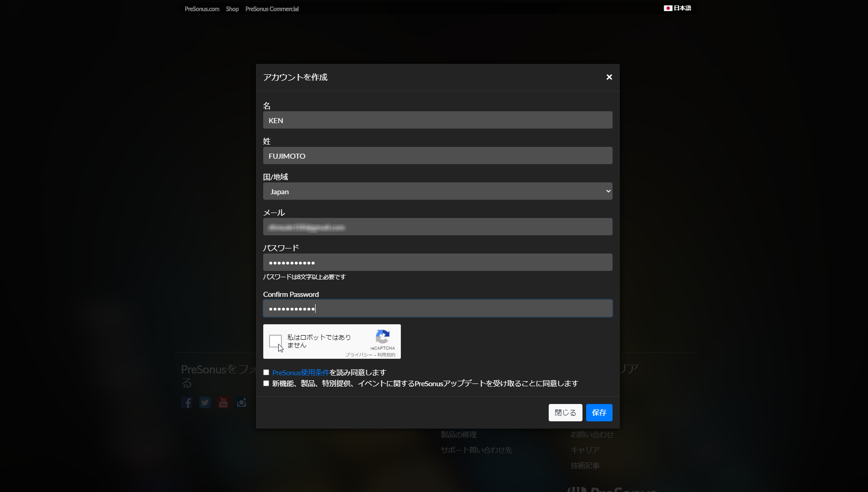Open PreSonus Commercial in the top bar
Screen dimensions: 868x492
272,9
